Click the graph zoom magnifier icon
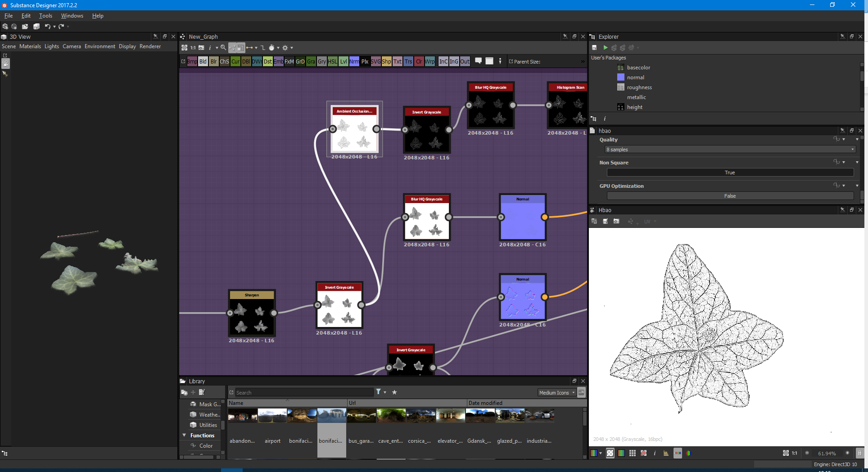This screenshot has height=472, width=868. coord(223,48)
